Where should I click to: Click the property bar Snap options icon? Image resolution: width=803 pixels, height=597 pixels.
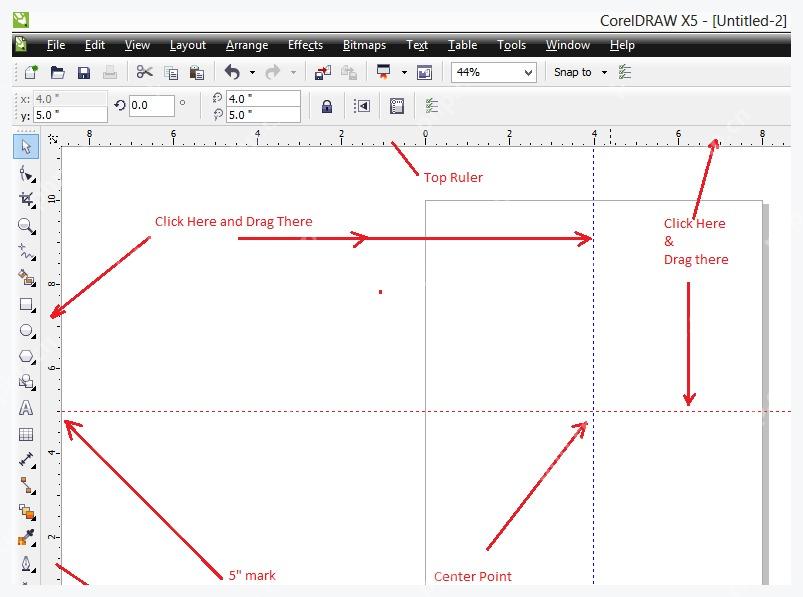(432, 106)
